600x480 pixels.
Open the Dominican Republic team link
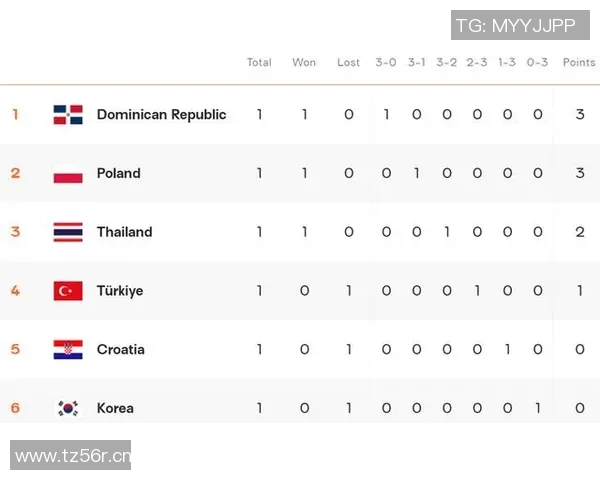click(x=161, y=114)
